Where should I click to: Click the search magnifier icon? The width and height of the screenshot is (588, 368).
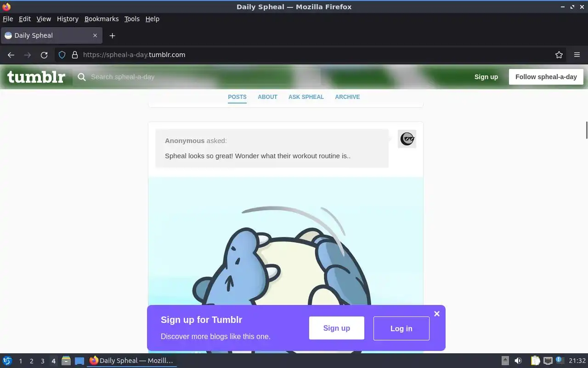pyautogui.click(x=82, y=77)
